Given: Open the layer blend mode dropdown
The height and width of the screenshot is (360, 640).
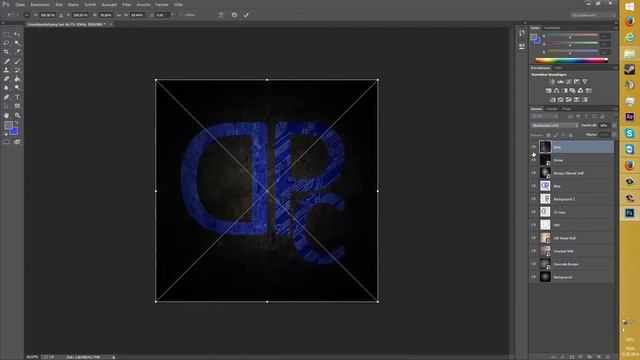Looking at the screenshot, I should click(x=554, y=125).
